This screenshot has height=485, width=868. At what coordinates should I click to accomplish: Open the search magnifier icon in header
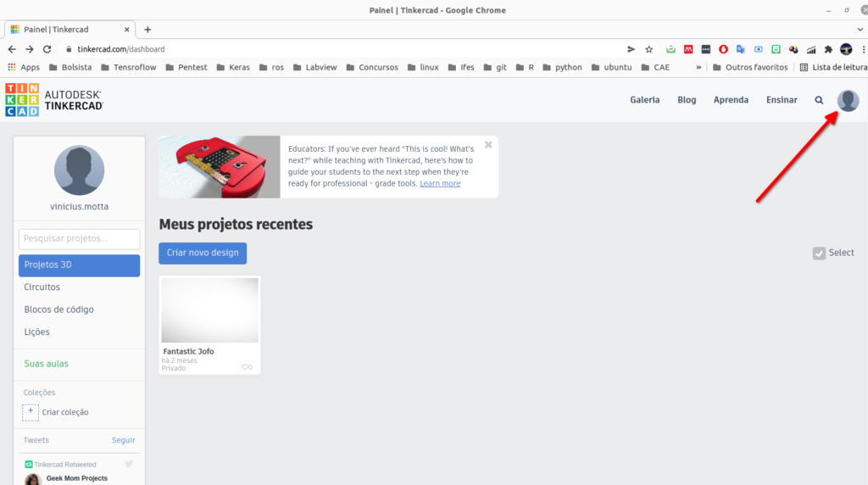click(819, 100)
